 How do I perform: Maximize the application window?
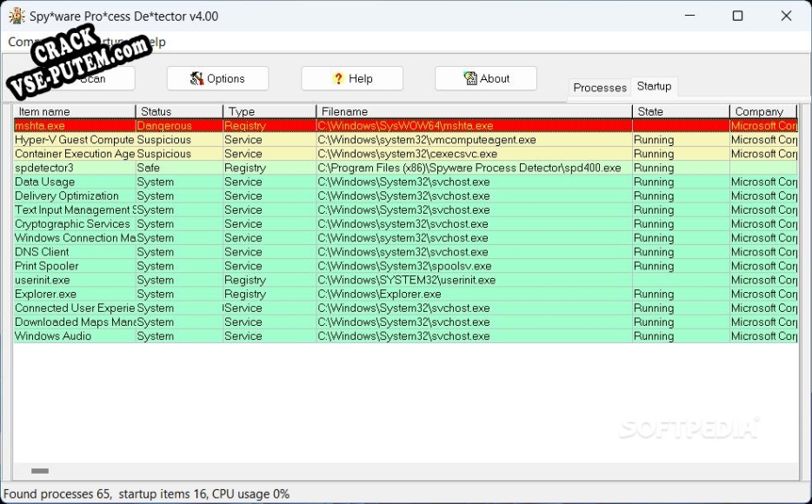(x=738, y=16)
